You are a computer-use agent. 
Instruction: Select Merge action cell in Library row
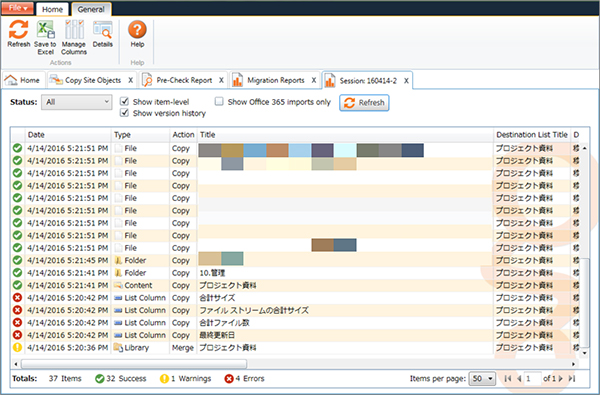(x=183, y=348)
